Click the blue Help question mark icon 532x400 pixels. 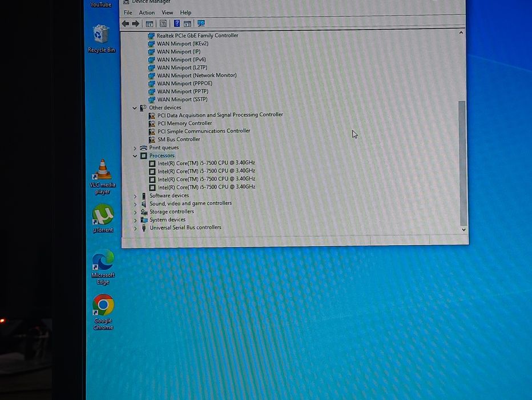[x=177, y=23]
